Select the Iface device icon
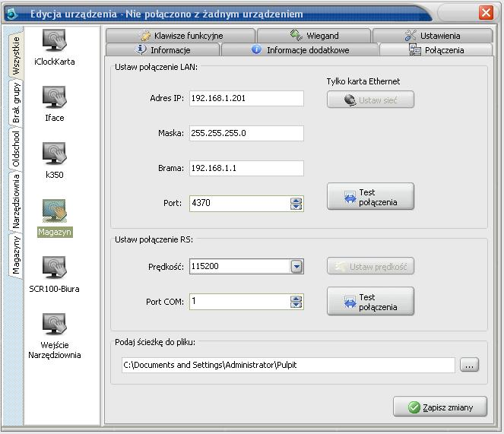 coord(54,103)
